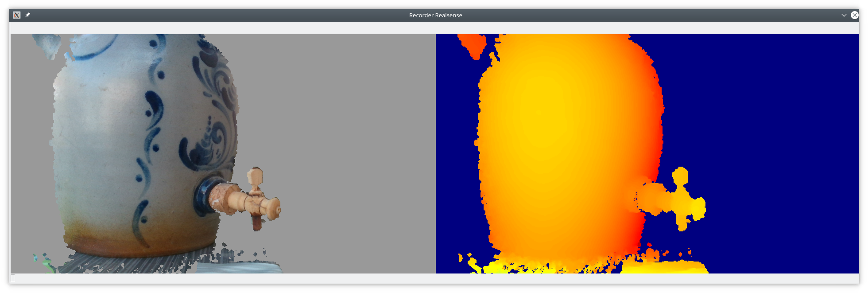Select the Recorder Realsense title text
Screen dimensions: 868x293
pyautogui.click(x=435, y=15)
